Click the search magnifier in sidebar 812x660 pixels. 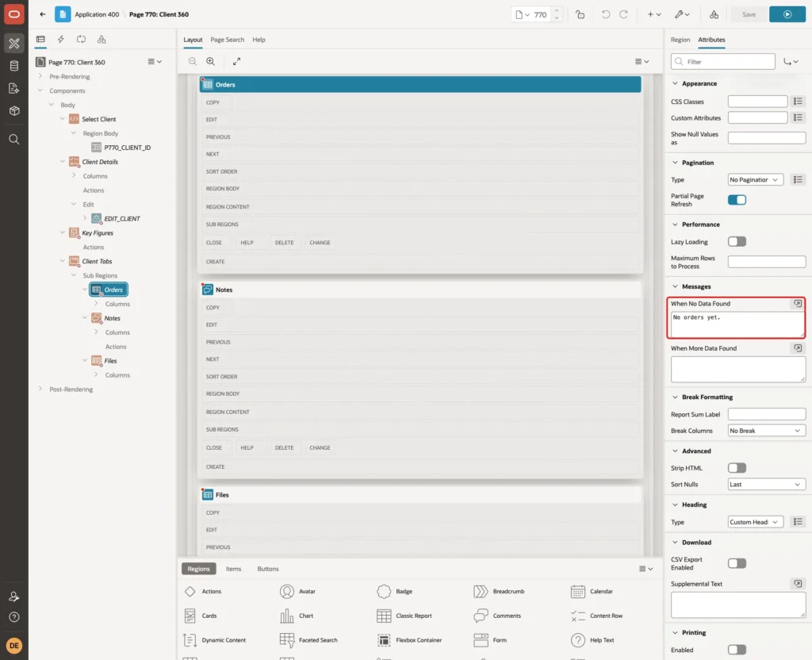pyautogui.click(x=14, y=140)
